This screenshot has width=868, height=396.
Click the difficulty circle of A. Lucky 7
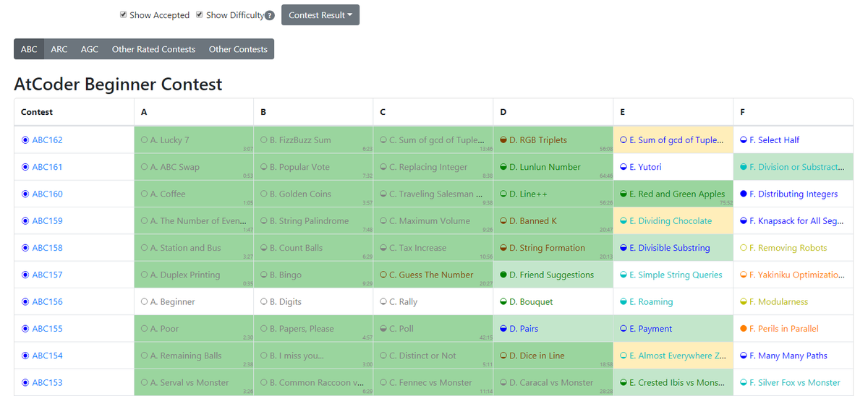click(x=144, y=140)
